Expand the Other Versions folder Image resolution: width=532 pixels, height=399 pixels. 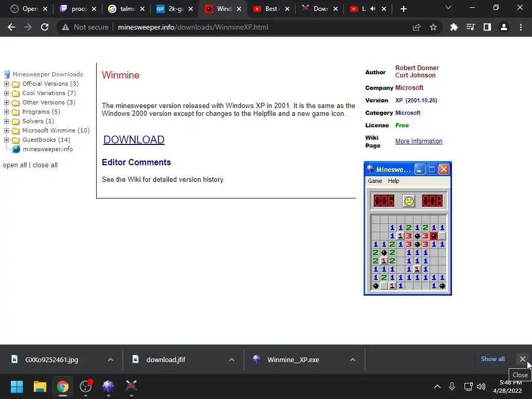point(6,102)
